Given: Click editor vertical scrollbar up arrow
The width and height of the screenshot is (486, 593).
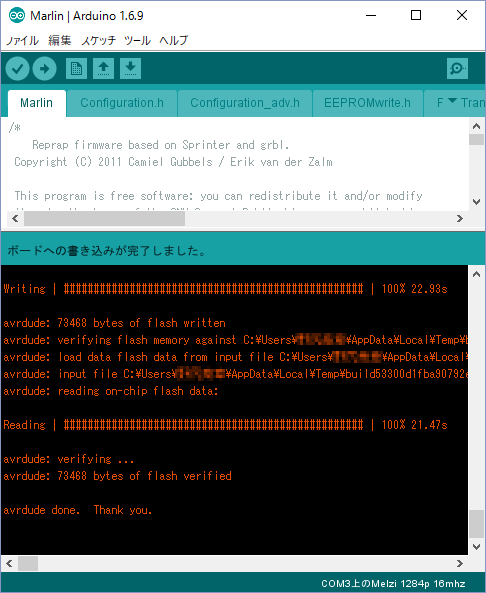Looking at the screenshot, I should coord(477,126).
